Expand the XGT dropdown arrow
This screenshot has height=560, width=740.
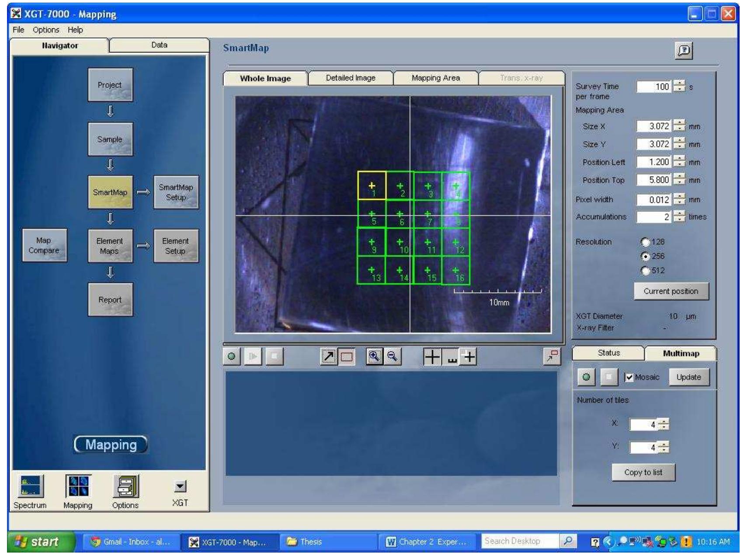click(x=180, y=487)
